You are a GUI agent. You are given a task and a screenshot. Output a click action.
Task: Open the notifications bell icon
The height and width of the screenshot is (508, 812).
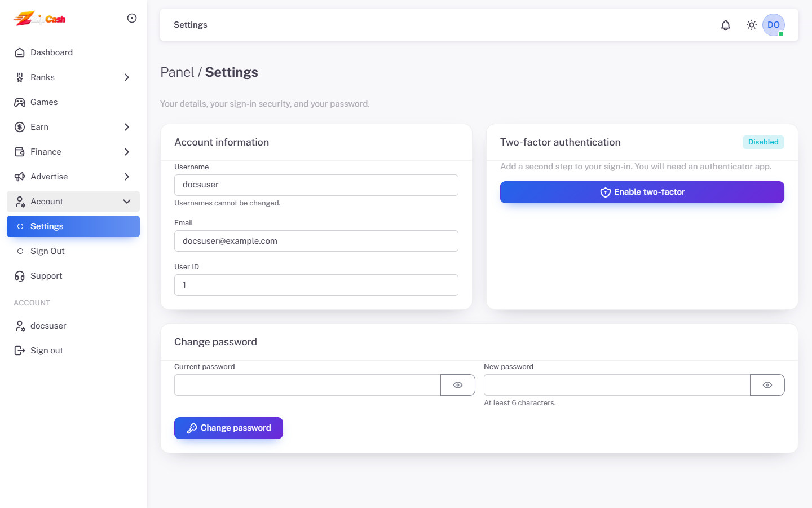(726, 25)
